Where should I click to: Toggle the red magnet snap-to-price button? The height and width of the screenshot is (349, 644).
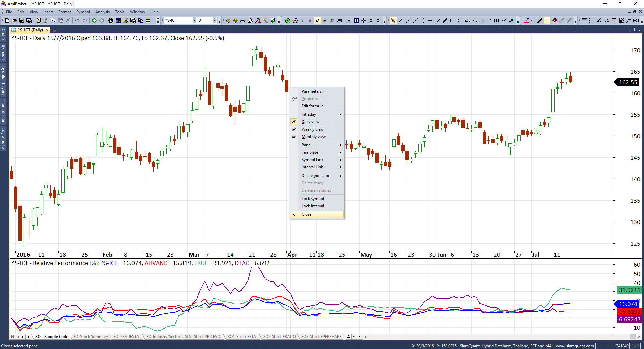click(x=554, y=21)
